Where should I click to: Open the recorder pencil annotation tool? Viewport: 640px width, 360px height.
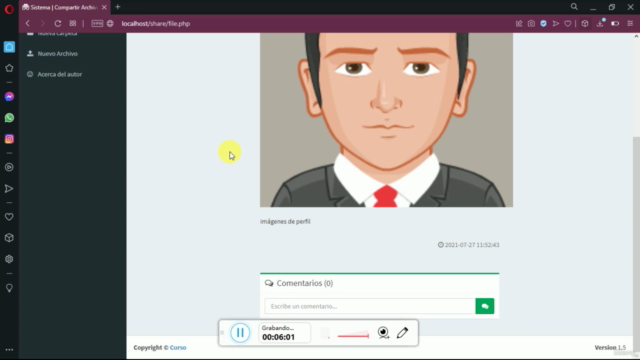[x=402, y=333]
